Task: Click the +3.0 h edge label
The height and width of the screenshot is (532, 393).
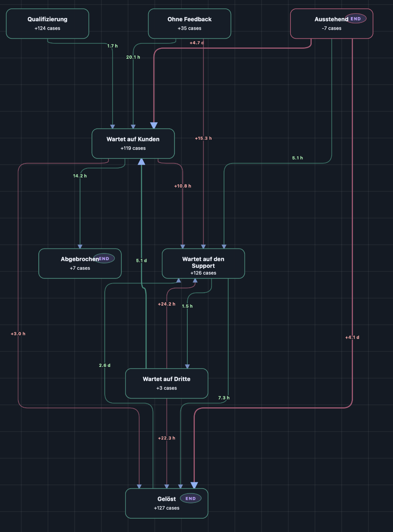Action: pyautogui.click(x=18, y=334)
